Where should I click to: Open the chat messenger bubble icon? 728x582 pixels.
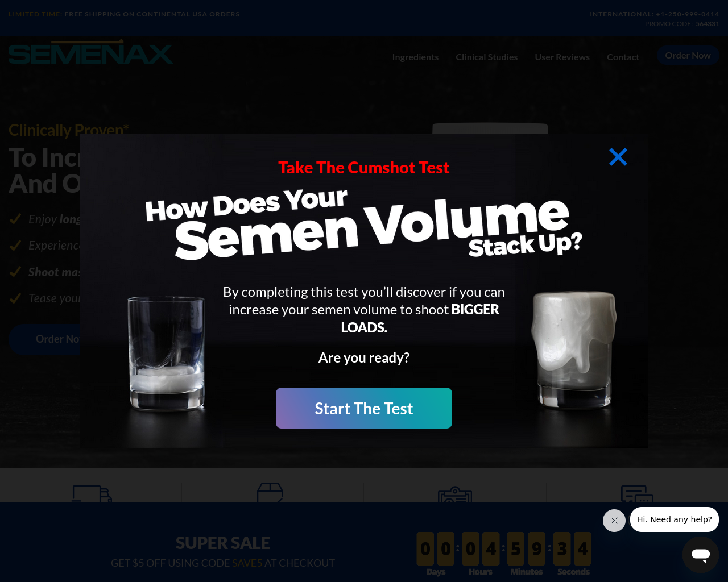click(701, 555)
